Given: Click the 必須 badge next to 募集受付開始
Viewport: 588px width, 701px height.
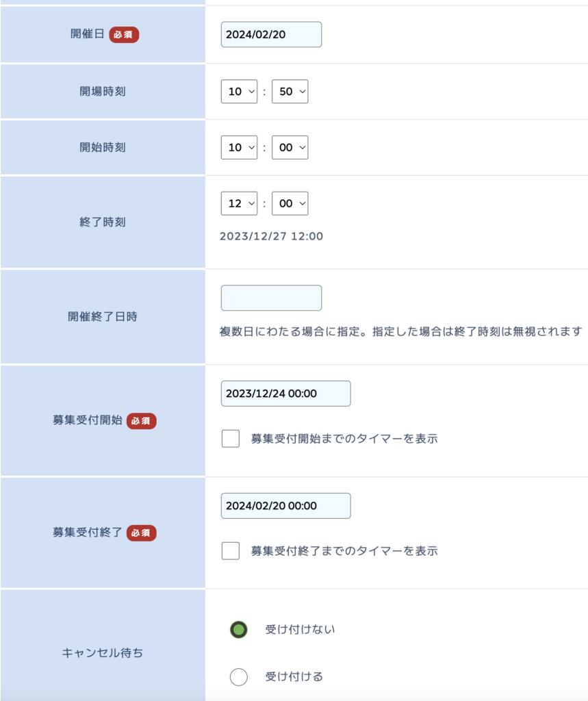Looking at the screenshot, I should point(141,421).
